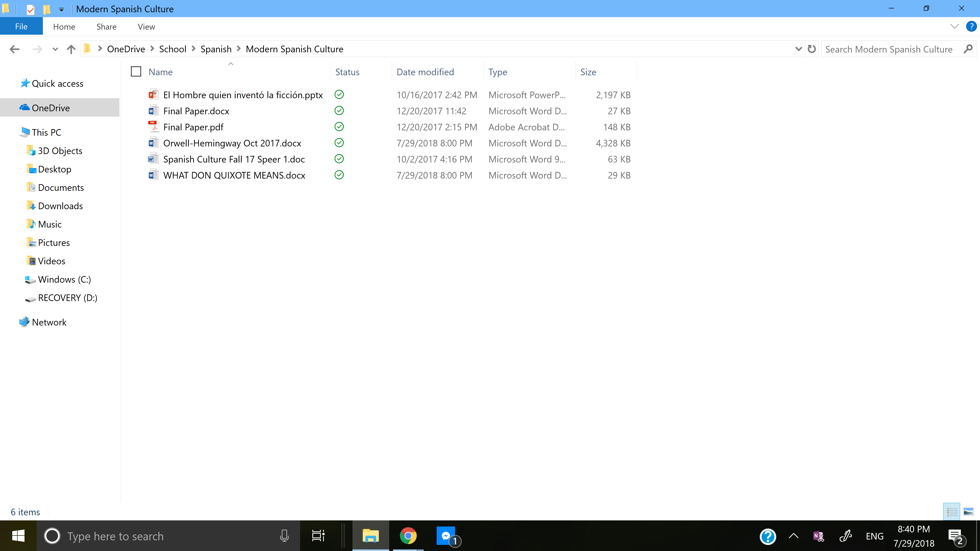The width and height of the screenshot is (980, 551).
Task: Click the Up one level arrow
Action: point(71,49)
